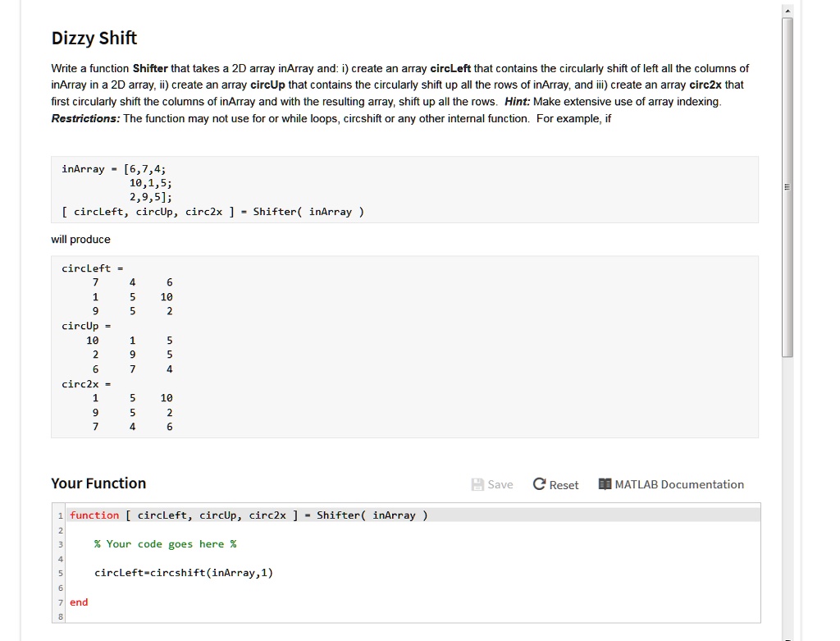The width and height of the screenshot is (840, 641).
Task: Click the 'circLeft =' output label
Action: [x=92, y=268]
